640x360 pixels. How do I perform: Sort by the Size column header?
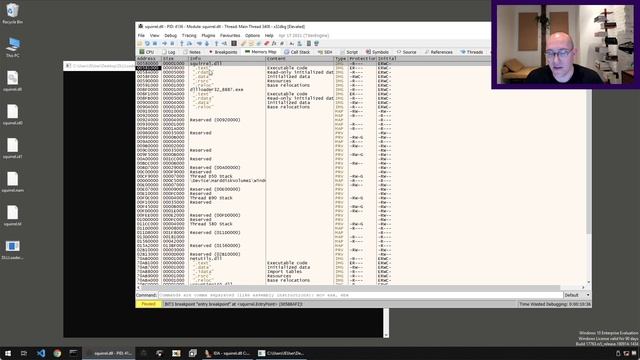[175, 59]
